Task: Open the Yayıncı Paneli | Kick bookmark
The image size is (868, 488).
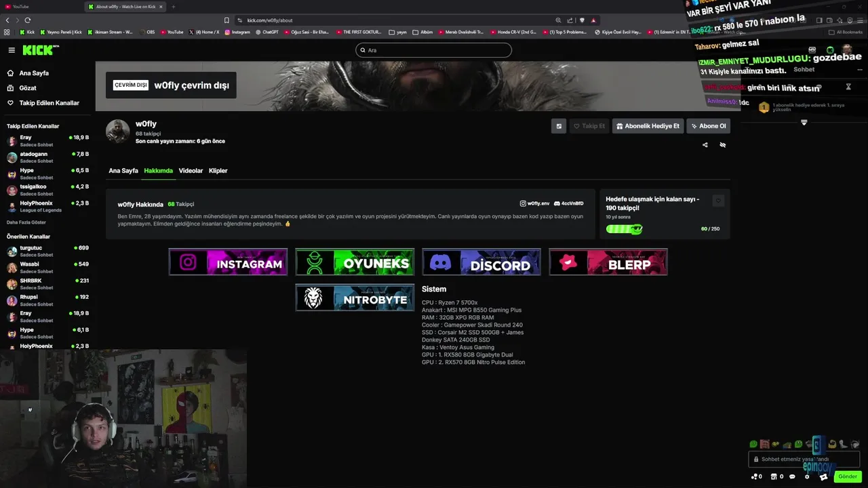Action: point(61,32)
